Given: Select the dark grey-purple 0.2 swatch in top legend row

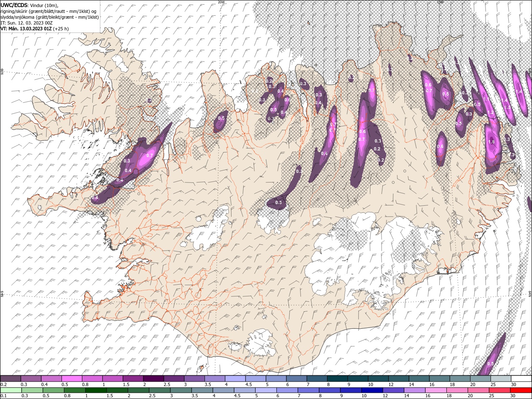Looking at the screenshot, I should pyautogui.click(x=10, y=379).
